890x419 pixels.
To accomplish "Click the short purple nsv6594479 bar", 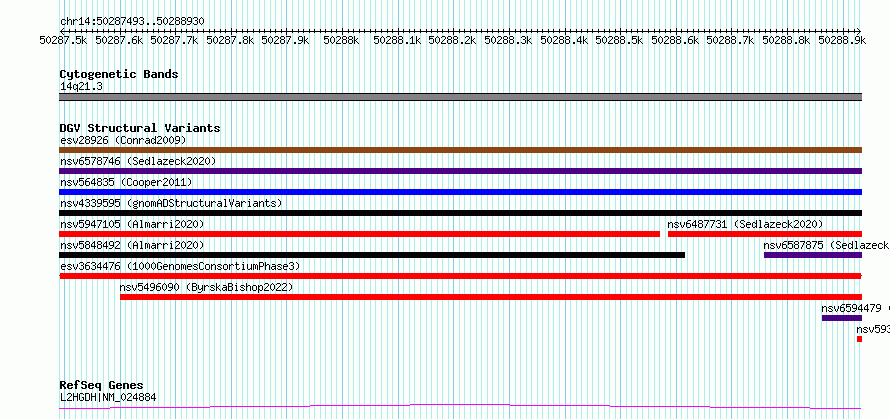I will (842, 318).
